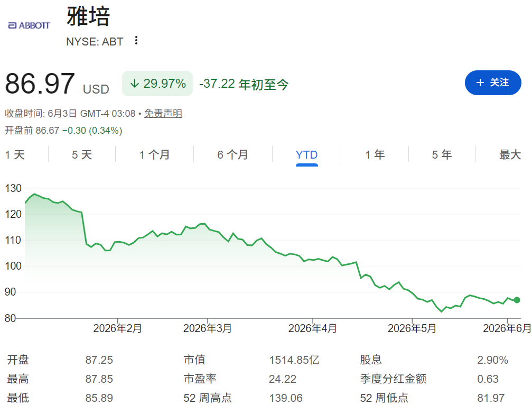Select the 1 个月 range tab
This screenshot has height=405, width=532.
(154, 155)
